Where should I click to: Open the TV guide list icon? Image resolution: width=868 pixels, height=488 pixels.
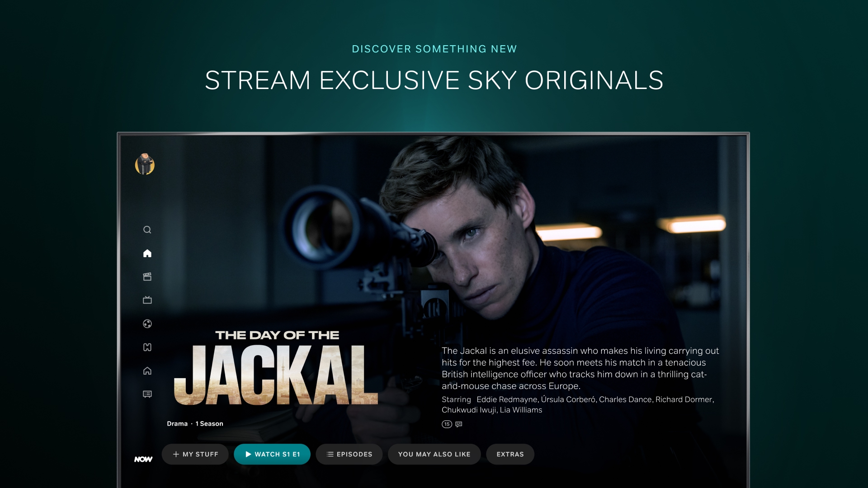click(147, 394)
